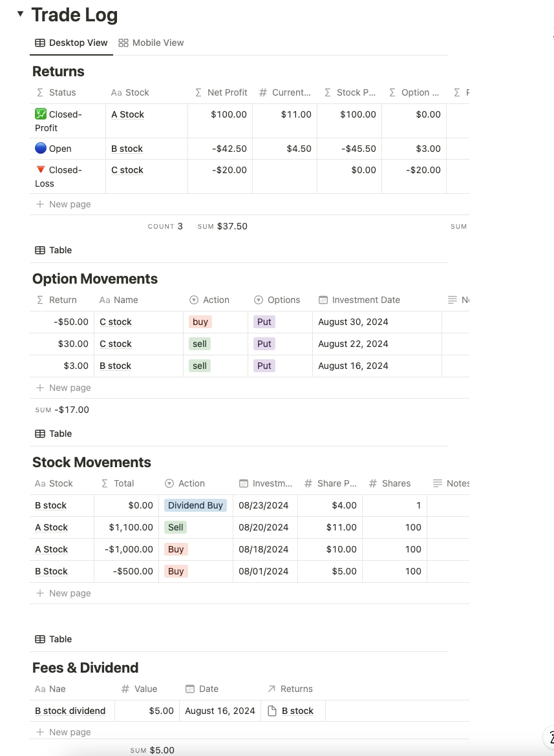Click the page icon beside B stock in Fees
This screenshot has width=554, height=756.
(x=273, y=711)
